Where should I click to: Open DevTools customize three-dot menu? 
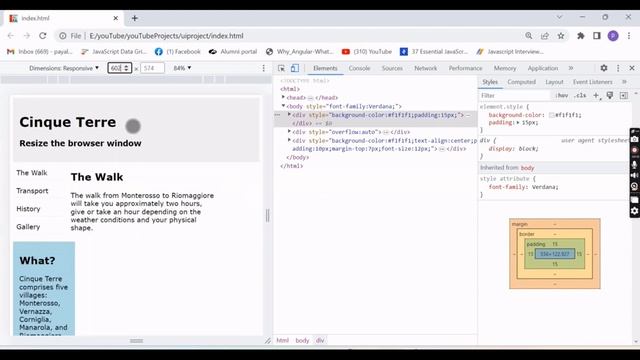[x=618, y=68]
